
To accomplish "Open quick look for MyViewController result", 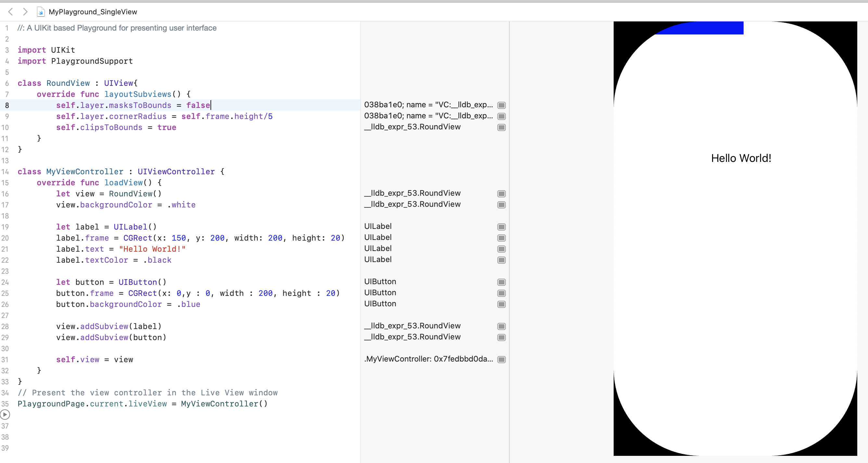I will pos(501,360).
